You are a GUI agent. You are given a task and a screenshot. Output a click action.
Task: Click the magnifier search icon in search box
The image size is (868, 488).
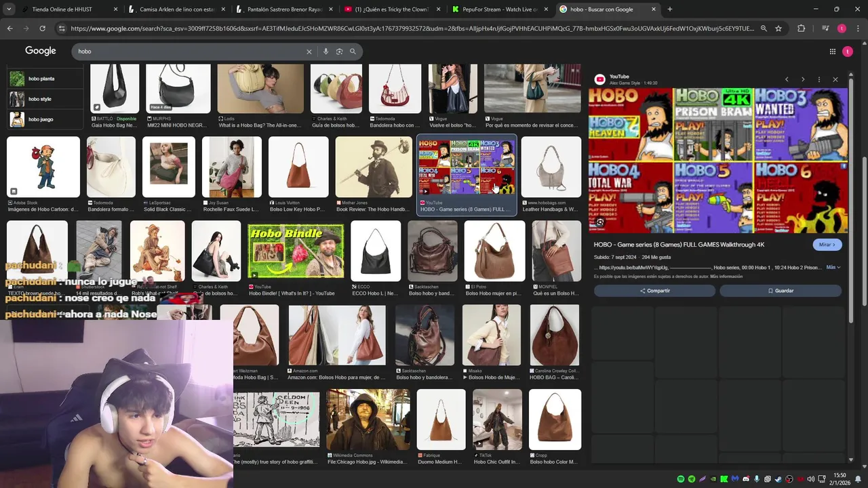(x=353, y=52)
